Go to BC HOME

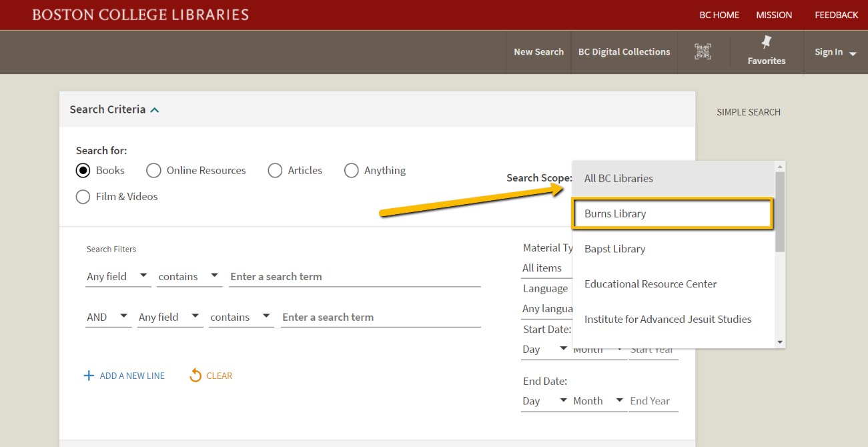coord(719,15)
